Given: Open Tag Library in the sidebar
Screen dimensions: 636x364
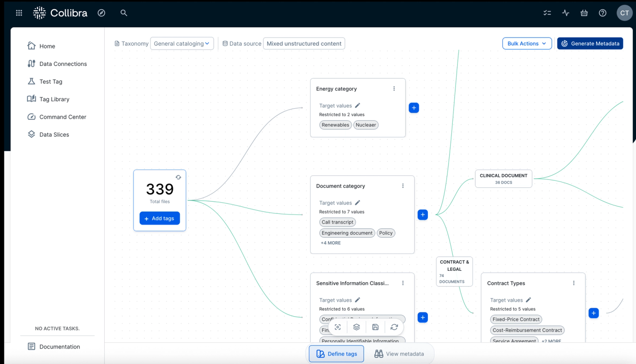Looking at the screenshot, I should click(x=54, y=99).
